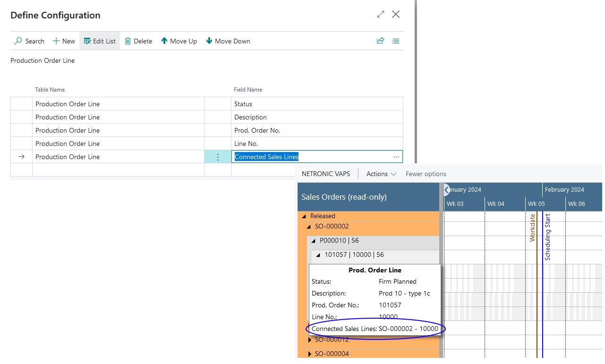The width and height of the screenshot is (605, 364).
Task: Click the Move Down arrow icon
Action: [209, 41]
